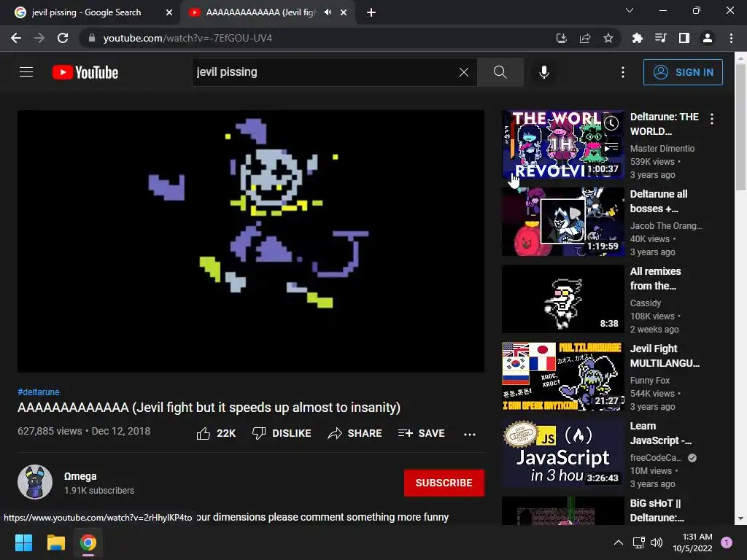
Task: Open the YouTube hamburger guide menu
Action: click(x=26, y=72)
